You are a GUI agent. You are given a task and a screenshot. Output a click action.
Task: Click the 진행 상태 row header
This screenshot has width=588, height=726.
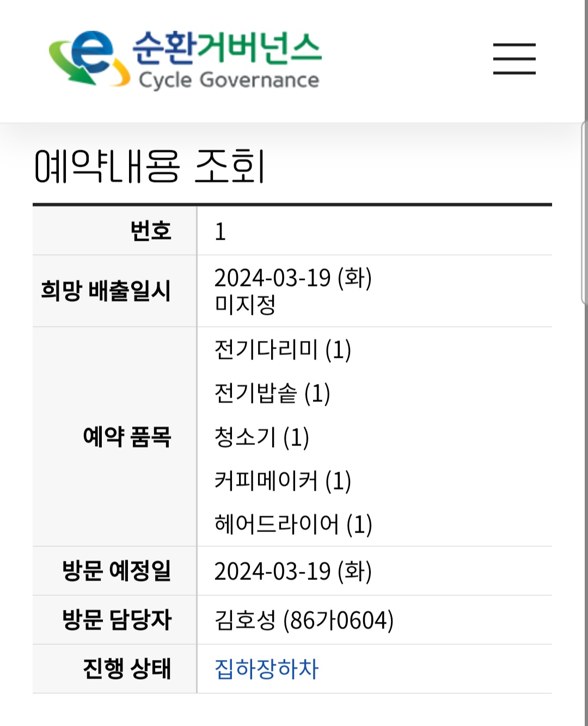click(x=127, y=669)
